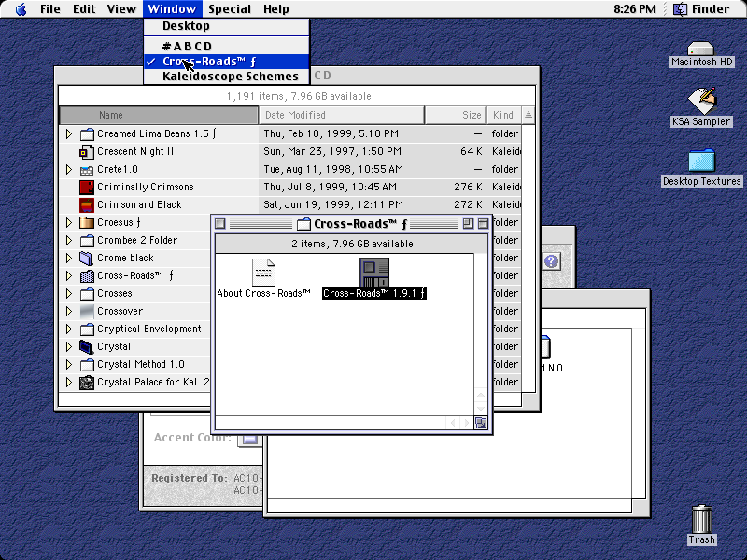Sort list by Date Modified header
Screen dimensions: 747x560
tap(341, 115)
